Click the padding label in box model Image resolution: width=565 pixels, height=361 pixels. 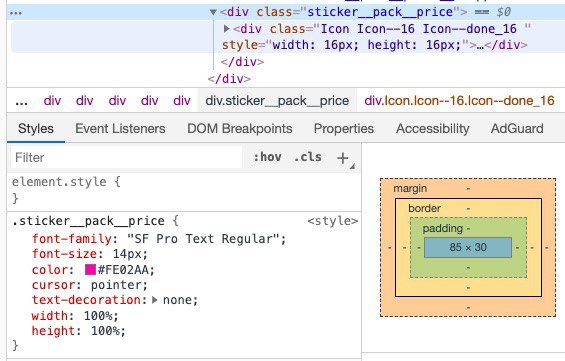point(443,228)
